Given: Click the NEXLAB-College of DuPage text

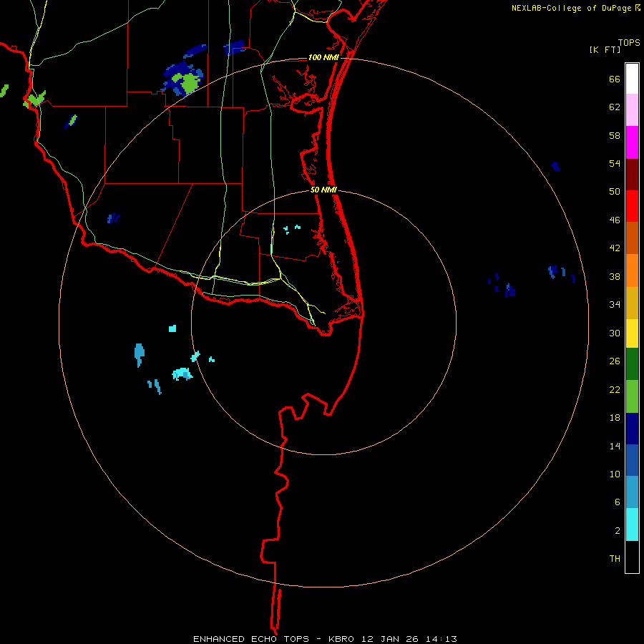Looking at the screenshot, I should (571, 8).
